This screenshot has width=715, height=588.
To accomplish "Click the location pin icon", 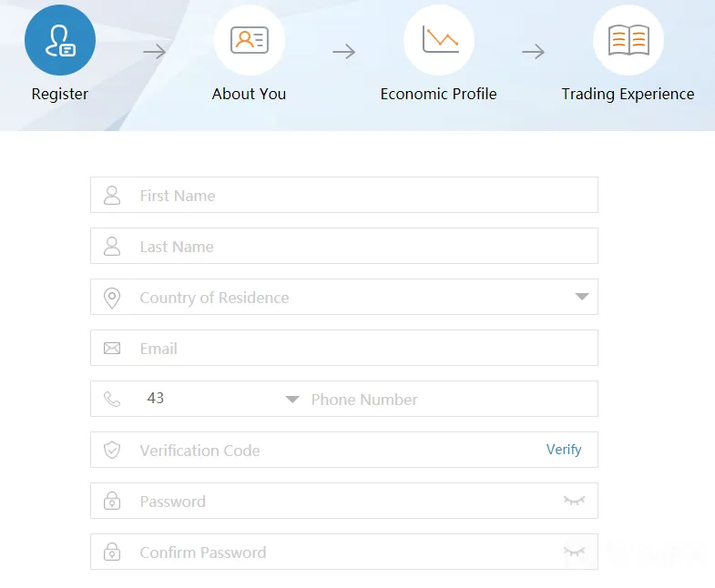I will pyautogui.click(x=112, y=298).
